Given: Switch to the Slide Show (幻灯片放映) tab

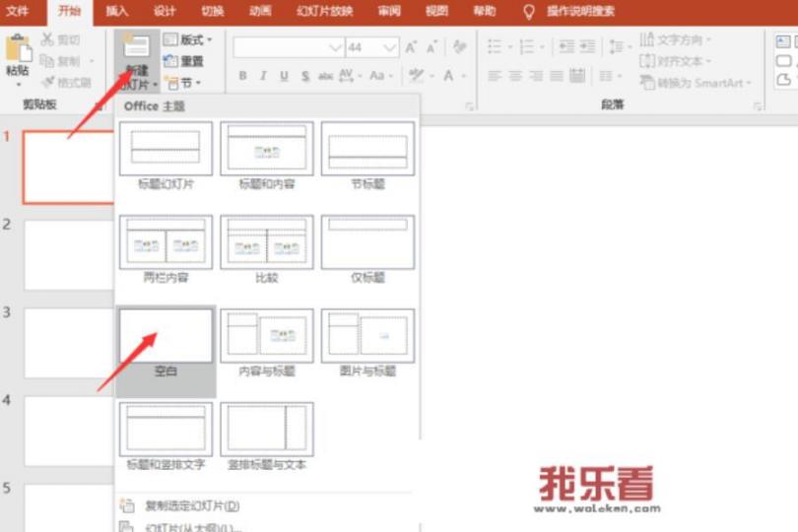Looking at the screenshot, I should (x=325, y=11).
